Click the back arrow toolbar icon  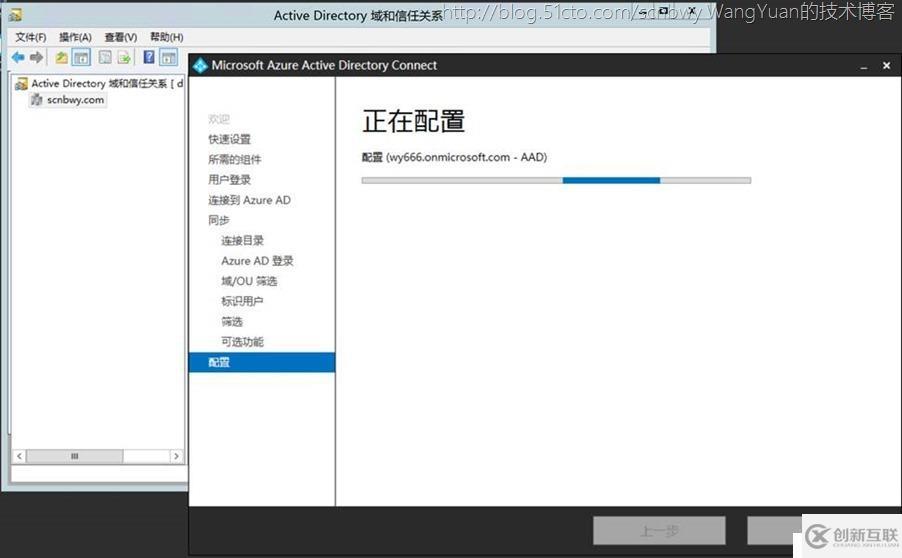click(x=18, y=57)
